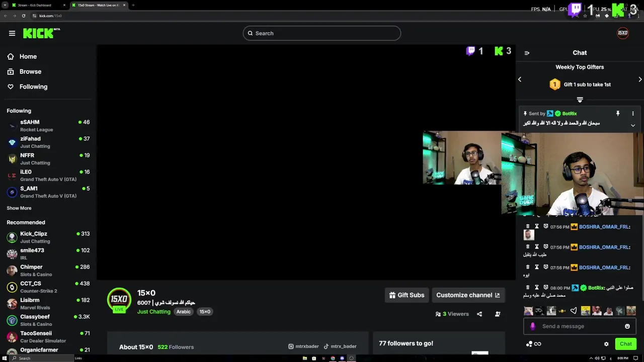644x362 pixels.
Task: Click the Just Chatting category link
Action: coord(154,312)
